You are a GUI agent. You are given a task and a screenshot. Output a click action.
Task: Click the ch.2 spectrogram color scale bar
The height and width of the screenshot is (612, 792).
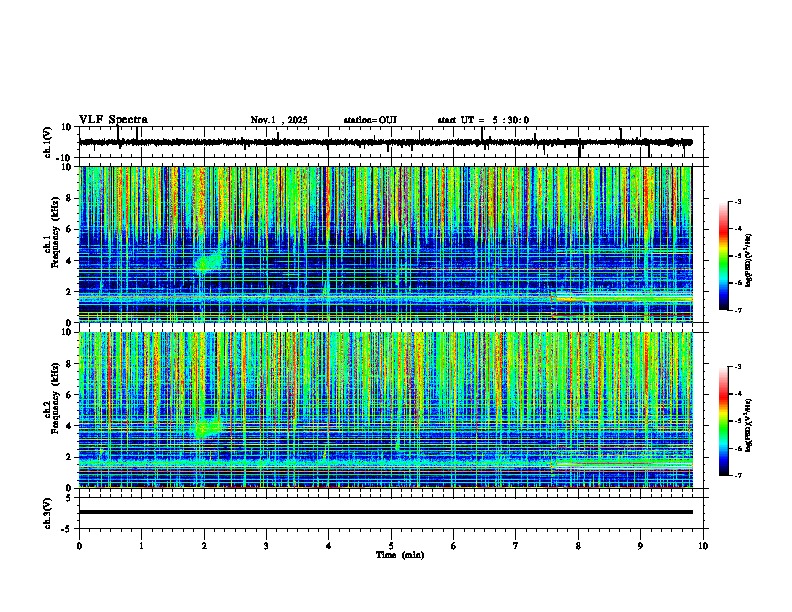pyautogui.click(x=724, y=421)
